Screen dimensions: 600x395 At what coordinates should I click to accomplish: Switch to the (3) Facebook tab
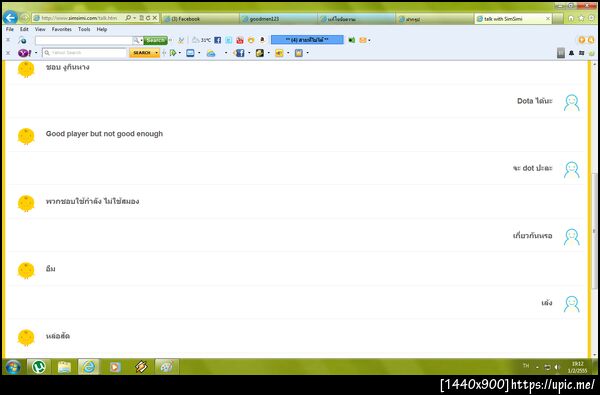200,19
